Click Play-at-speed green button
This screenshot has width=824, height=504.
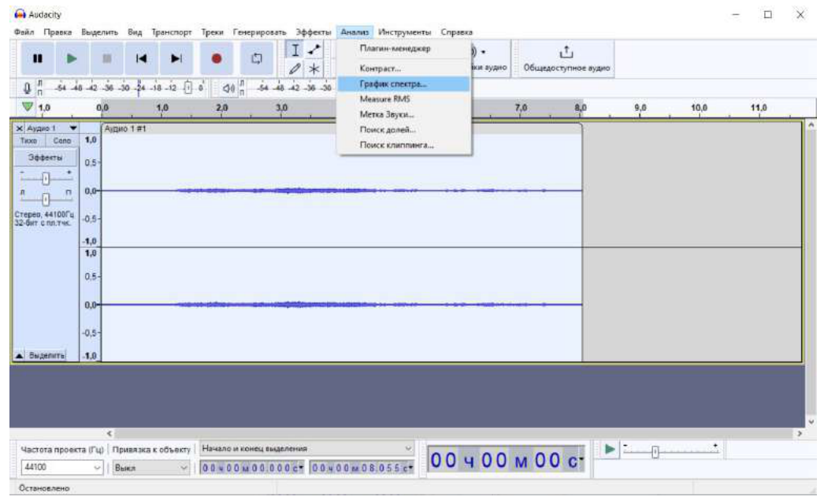tap(610, 450)
